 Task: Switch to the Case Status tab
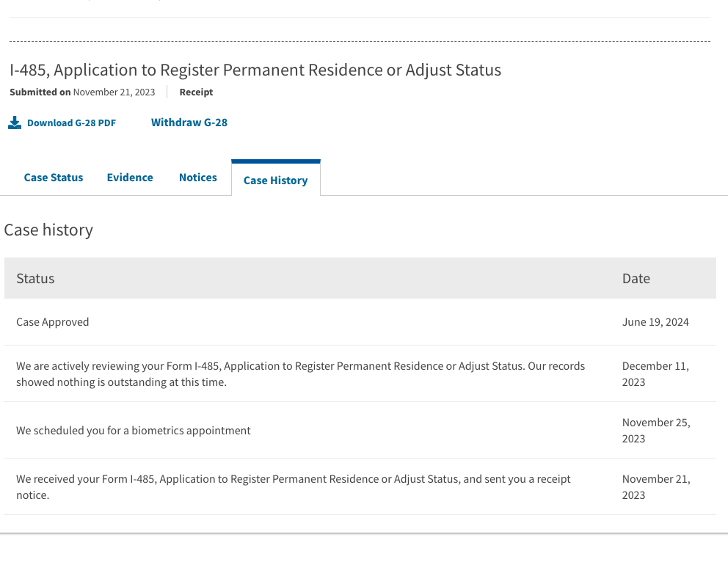click(54, 178)
